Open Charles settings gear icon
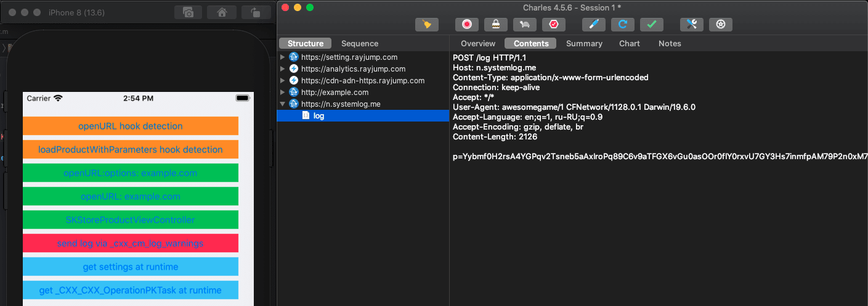The image size is (868, 306). point(720,25)
